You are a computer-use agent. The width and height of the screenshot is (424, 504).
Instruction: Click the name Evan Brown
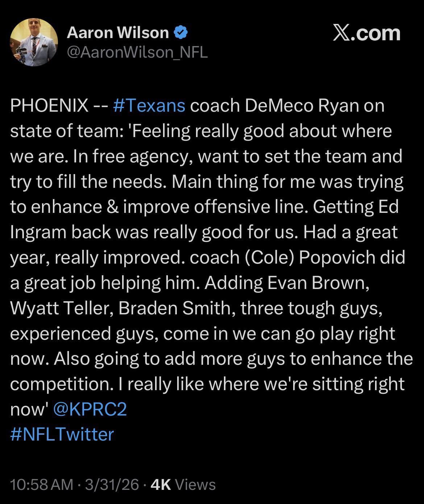[x=318, y=283]
